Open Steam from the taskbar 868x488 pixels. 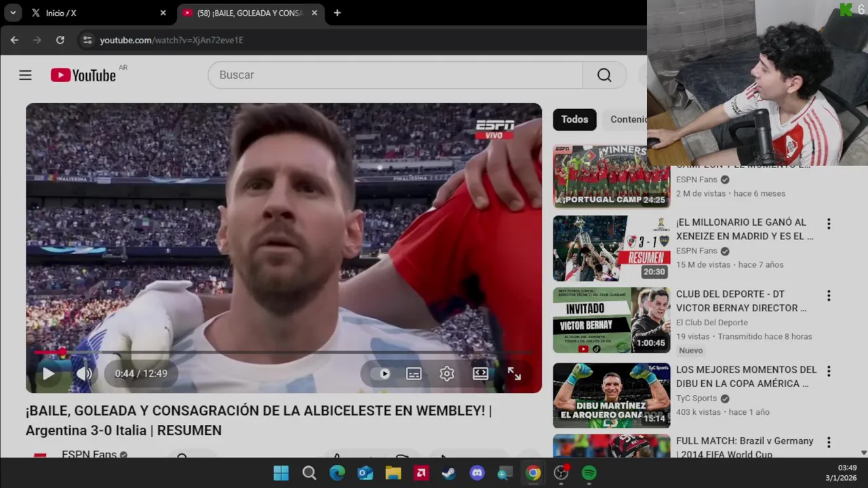click(x=449, y=473)
